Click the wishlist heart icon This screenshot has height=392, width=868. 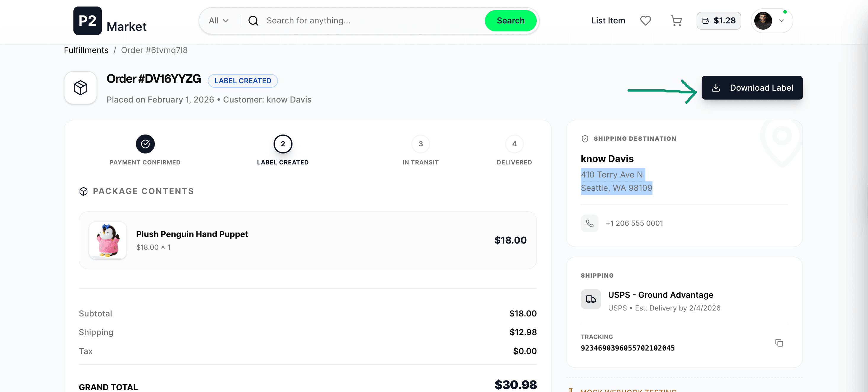(645, 20)
